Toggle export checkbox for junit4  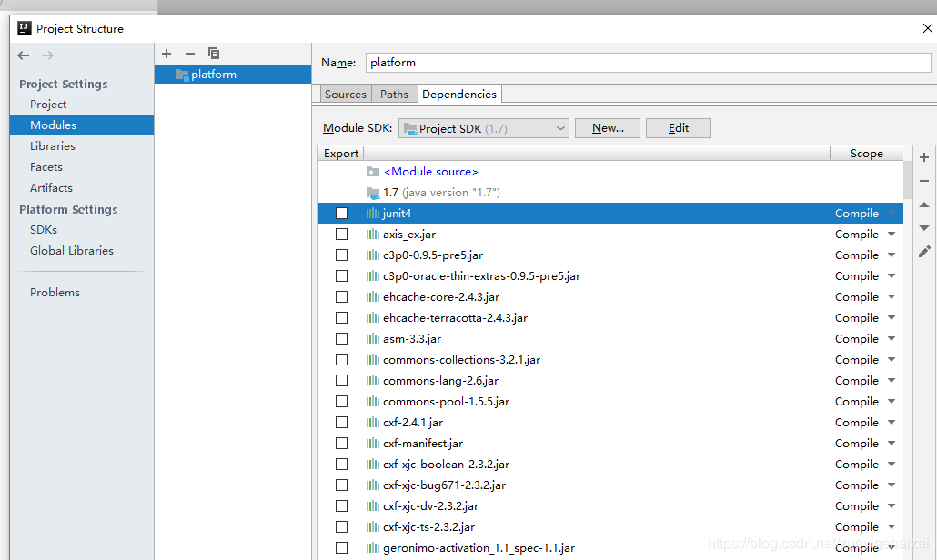(x=341, y=213)
